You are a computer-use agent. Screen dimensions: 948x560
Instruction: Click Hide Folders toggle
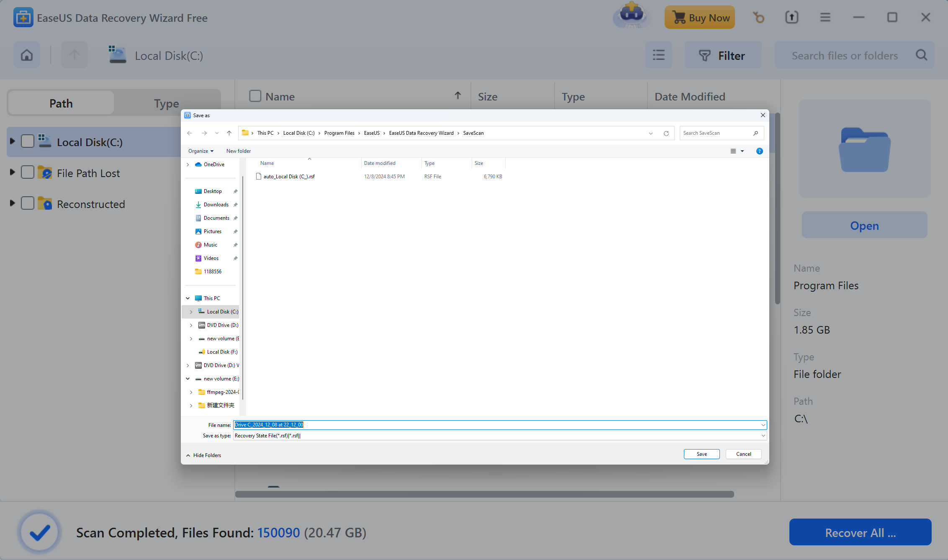tap(203, 455)
